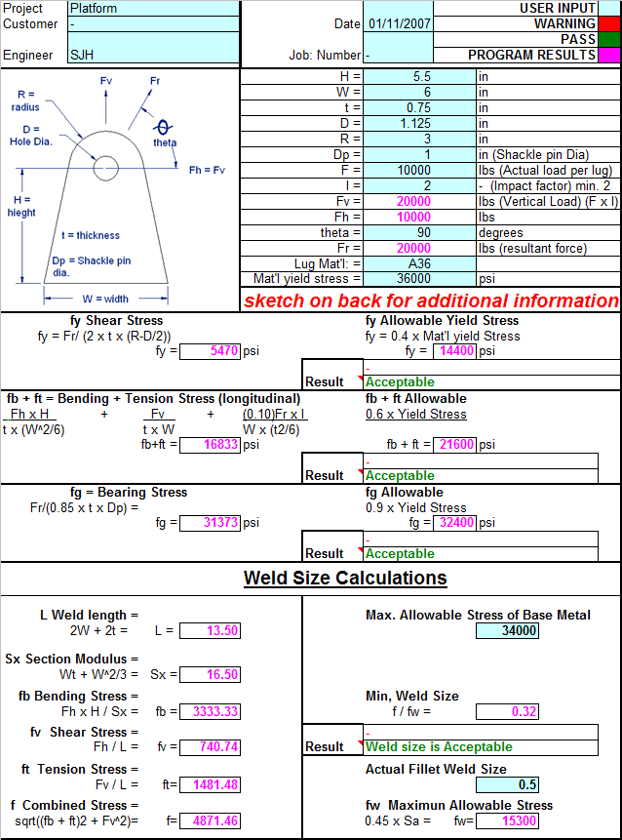
Task: Select the W value cell 6
Action: click(x=419, y=92)
